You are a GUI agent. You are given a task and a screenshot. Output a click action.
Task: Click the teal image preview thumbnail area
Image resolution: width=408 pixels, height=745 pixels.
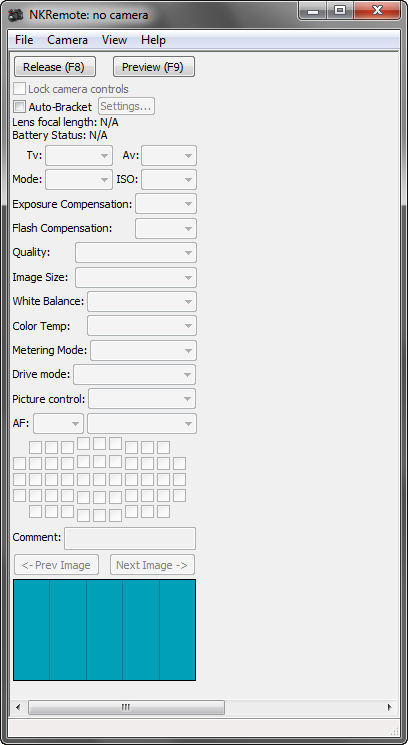(x=104, y=630)
